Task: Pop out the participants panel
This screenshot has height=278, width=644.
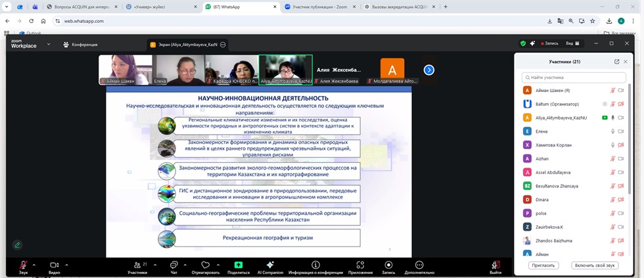Action: point(616,62)
